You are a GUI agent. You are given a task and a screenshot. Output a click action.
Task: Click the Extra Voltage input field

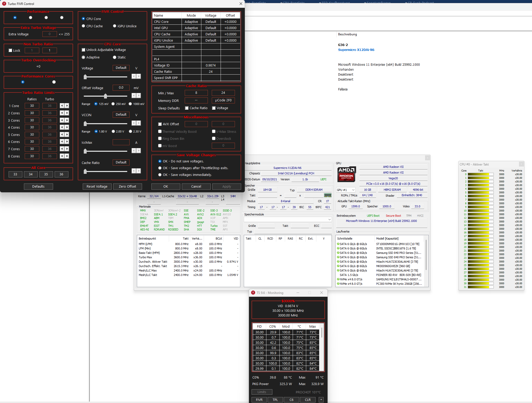[49, 34]
